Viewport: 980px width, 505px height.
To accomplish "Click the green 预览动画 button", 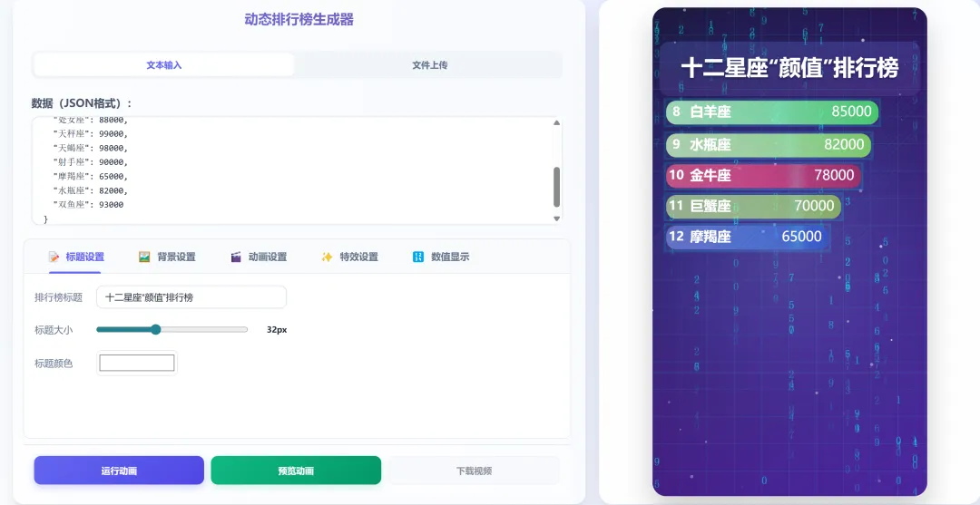I will [296, 471].
